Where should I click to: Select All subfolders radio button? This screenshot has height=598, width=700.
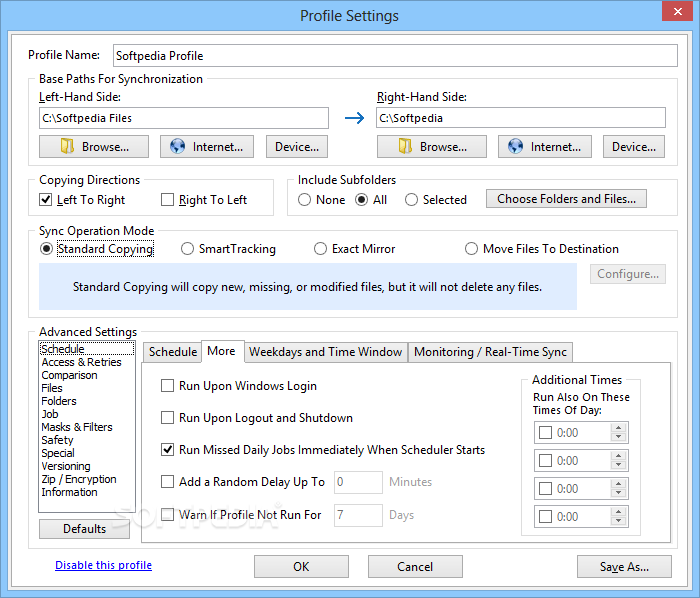point(362,199)
